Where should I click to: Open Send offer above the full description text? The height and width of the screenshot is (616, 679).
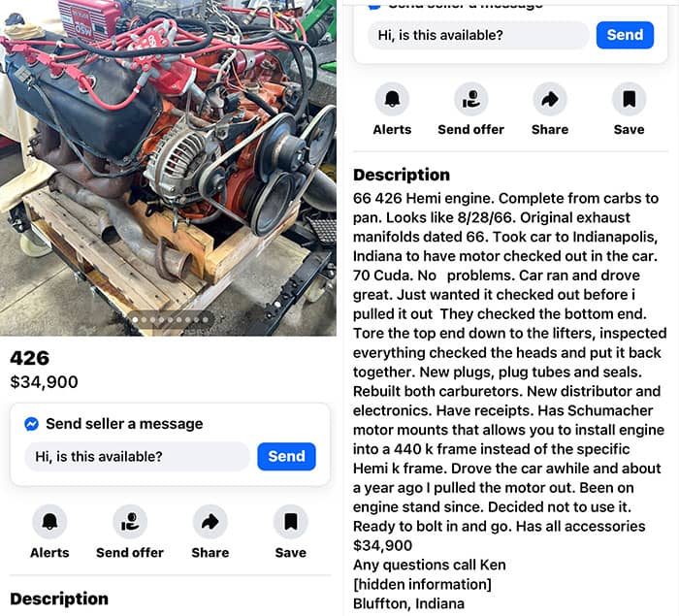coord(471,99)
